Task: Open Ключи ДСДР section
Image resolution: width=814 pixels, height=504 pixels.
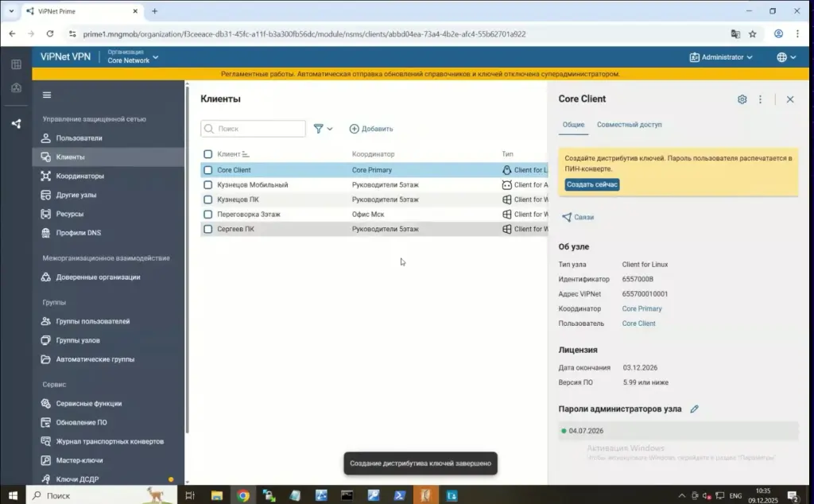Action: pyautogui.click(x=77, y=479)
